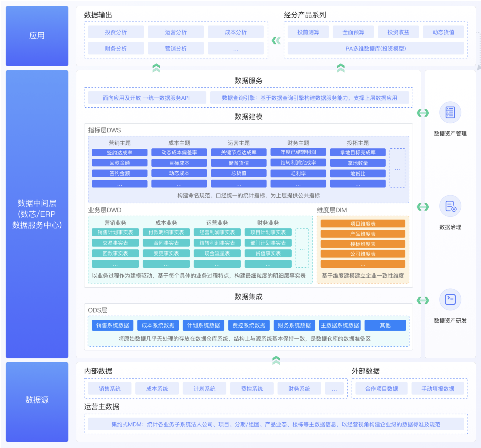Click the 财务系统 internal data source
Image resolution: width=481 pixels, height=448 pixels.
tap(299, 389)
